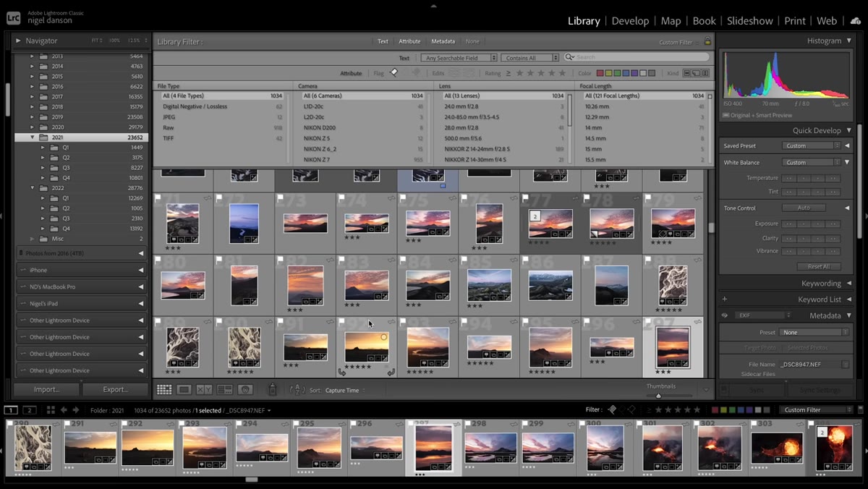The height and width of the screenshot is (489, 868).
Task: Toggle the Attribute filter in Library Filter
Action: pyautogui.click(x=409, y=42)
